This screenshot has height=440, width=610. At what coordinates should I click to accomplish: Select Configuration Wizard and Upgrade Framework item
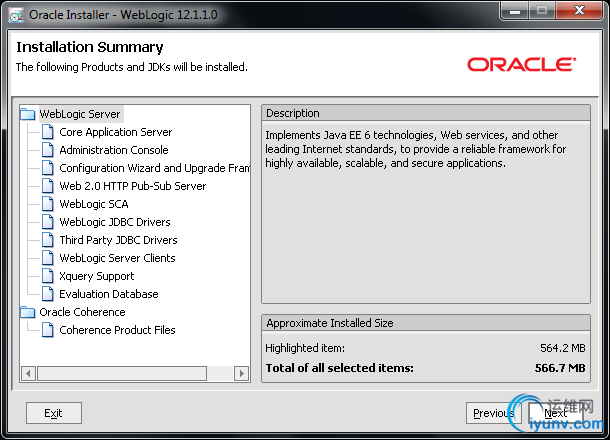pos(154,168)
